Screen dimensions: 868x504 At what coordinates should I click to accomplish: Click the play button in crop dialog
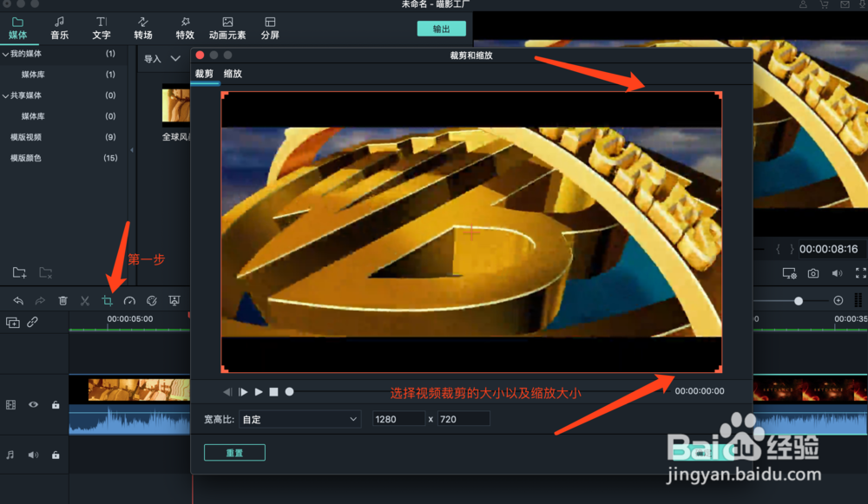259,392
